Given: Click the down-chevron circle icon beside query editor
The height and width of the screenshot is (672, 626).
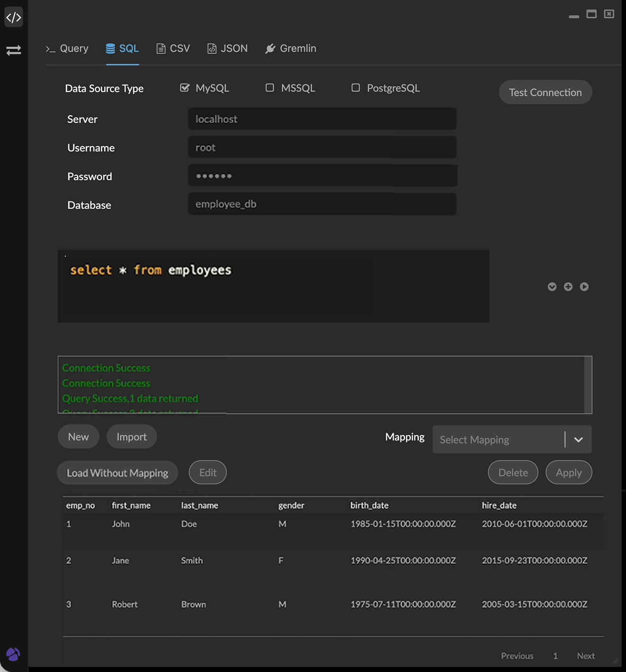Looking at the screenshot, I should point(552,287).
